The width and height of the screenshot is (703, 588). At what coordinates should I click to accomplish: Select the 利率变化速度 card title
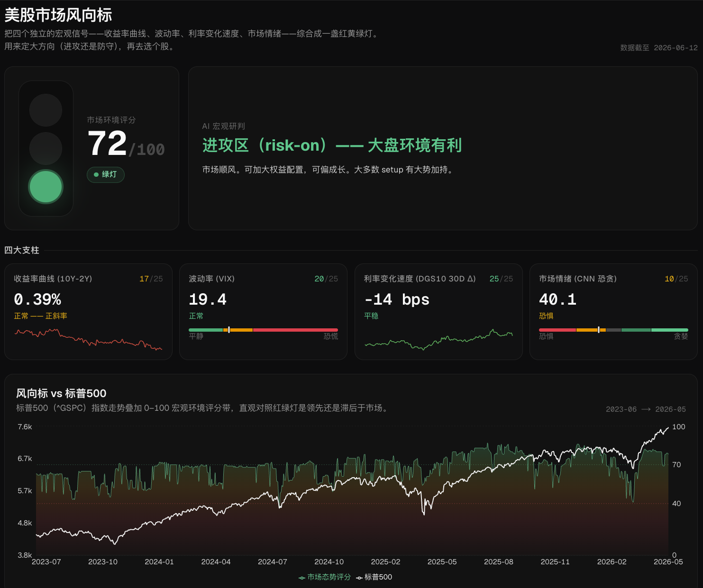(420, 279)
